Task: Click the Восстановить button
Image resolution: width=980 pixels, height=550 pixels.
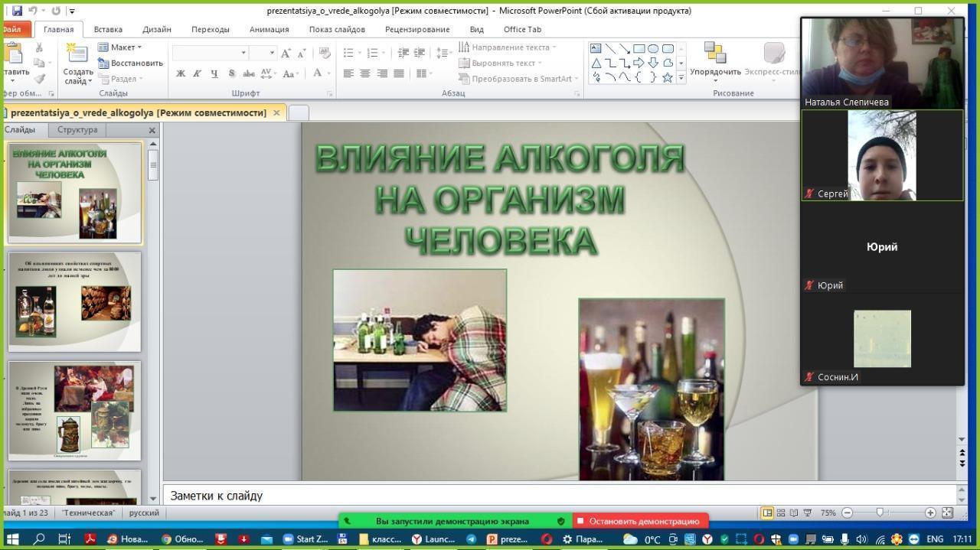Action: pyautogui.click(x=131, y=63)
